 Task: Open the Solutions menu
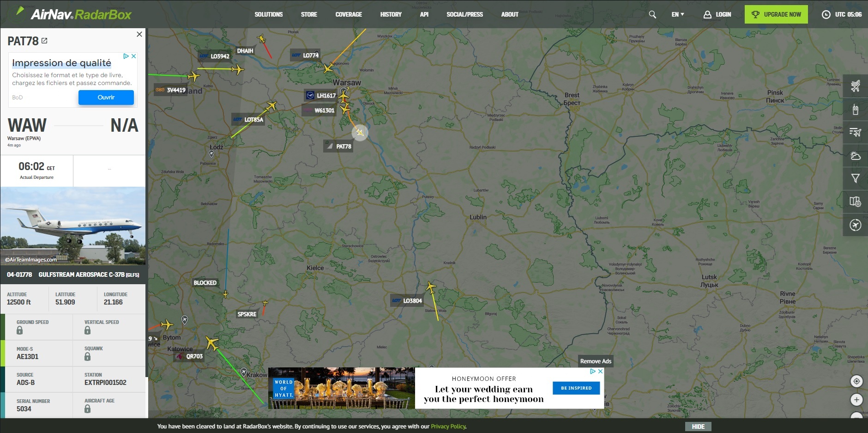pyautogui.click(x=269, y=14)
